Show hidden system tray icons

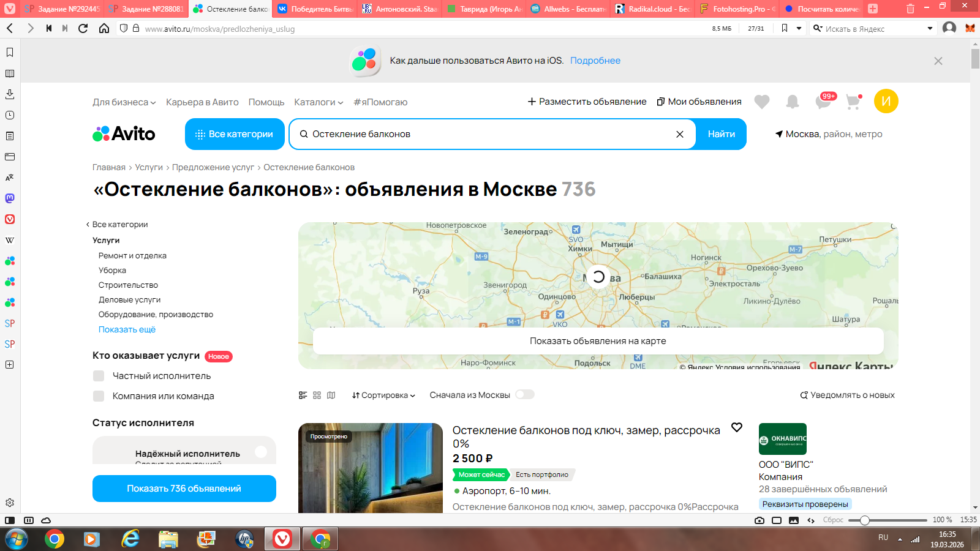click(900, 539)
